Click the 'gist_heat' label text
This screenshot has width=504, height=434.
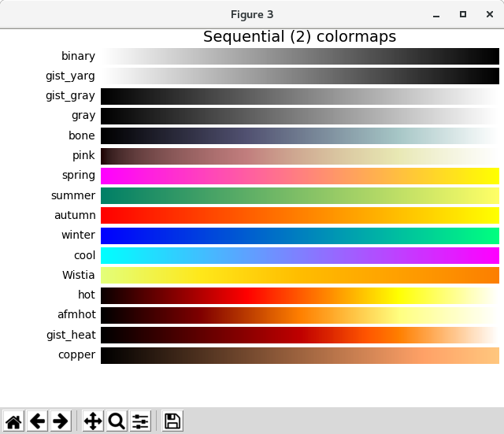pyautogui.click(x=71, y=335)
